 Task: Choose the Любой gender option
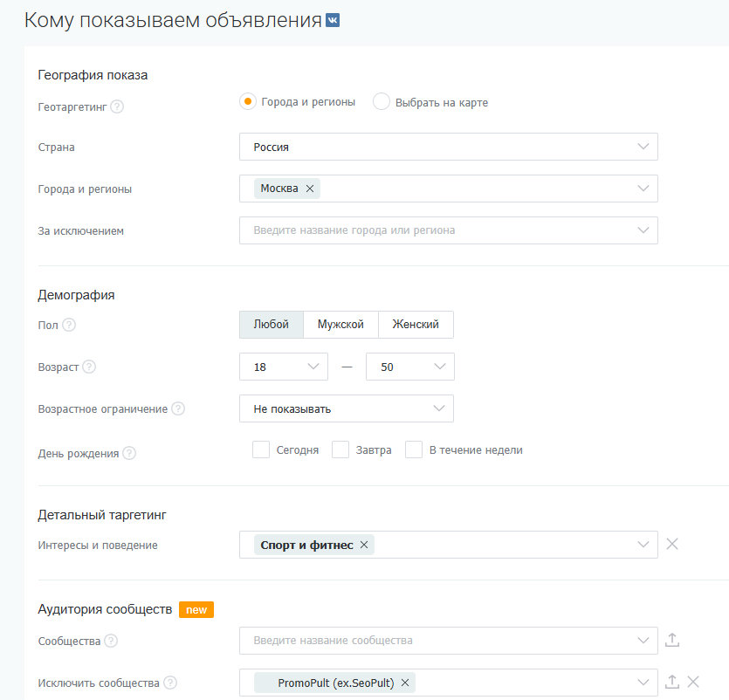click(271, 325)
